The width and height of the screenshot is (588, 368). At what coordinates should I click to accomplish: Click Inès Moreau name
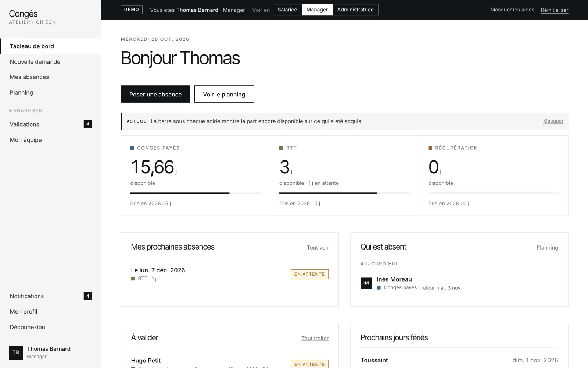[x=394, y=279]
